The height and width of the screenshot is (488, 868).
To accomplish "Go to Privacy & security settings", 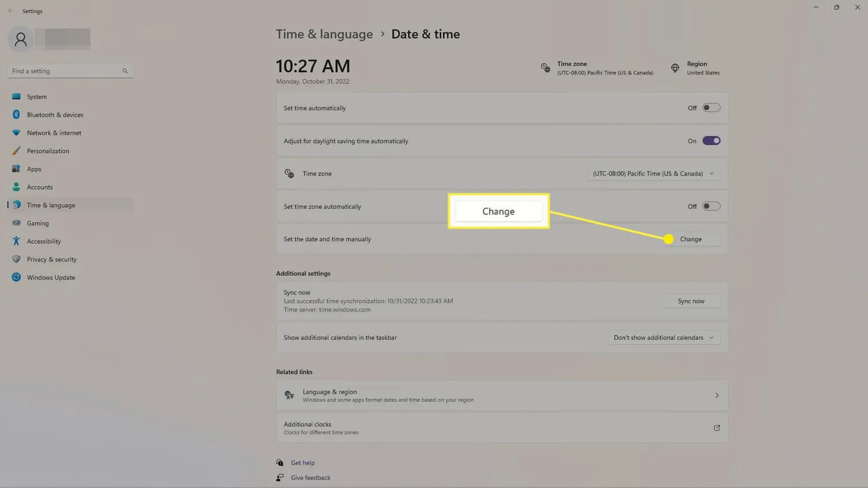I will tap(71, 259).
